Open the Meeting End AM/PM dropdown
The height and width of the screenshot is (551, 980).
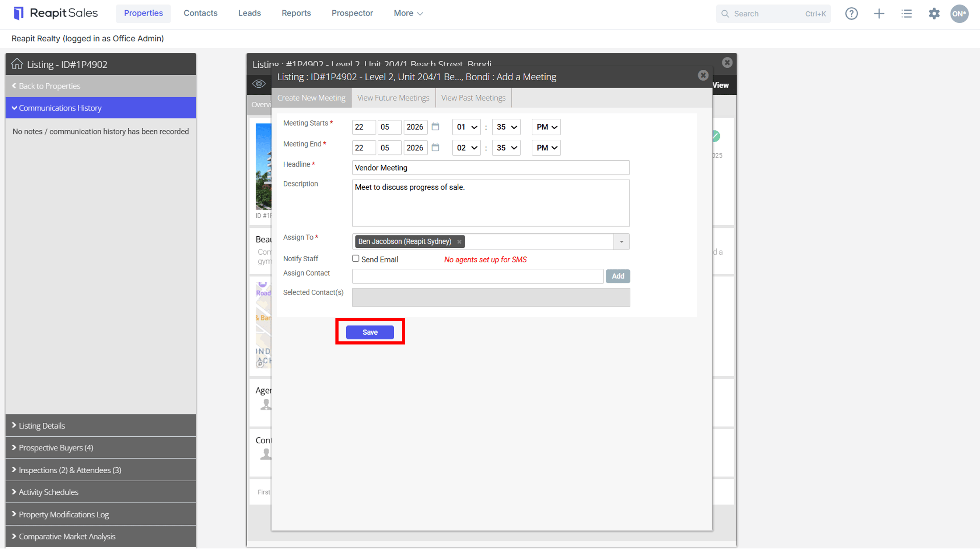[546, 148]
